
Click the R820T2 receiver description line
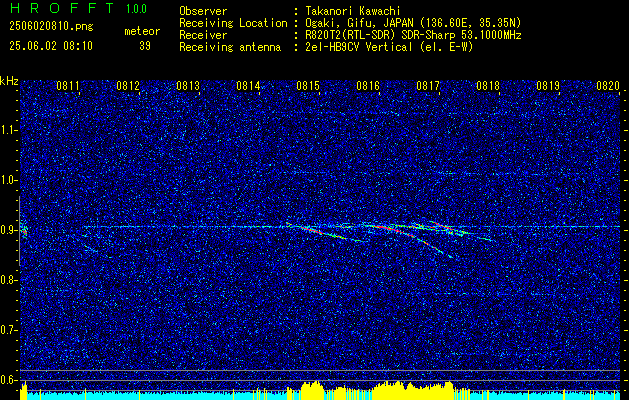[x=411, y=35]
